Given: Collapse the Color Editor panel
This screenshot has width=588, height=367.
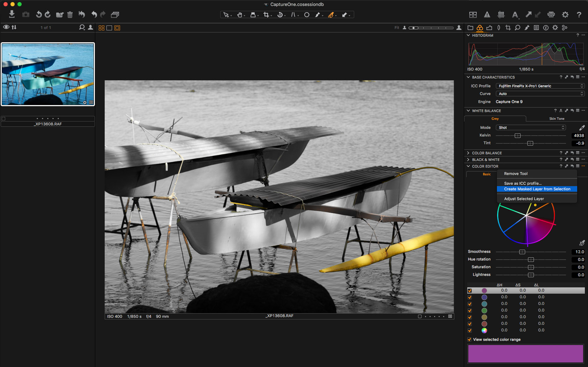Looking at the screenshot, I should click(468, 166).
